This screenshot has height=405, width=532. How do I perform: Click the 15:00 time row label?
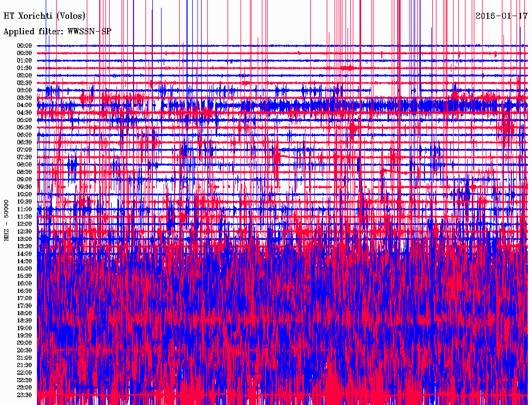click(25, 268)
